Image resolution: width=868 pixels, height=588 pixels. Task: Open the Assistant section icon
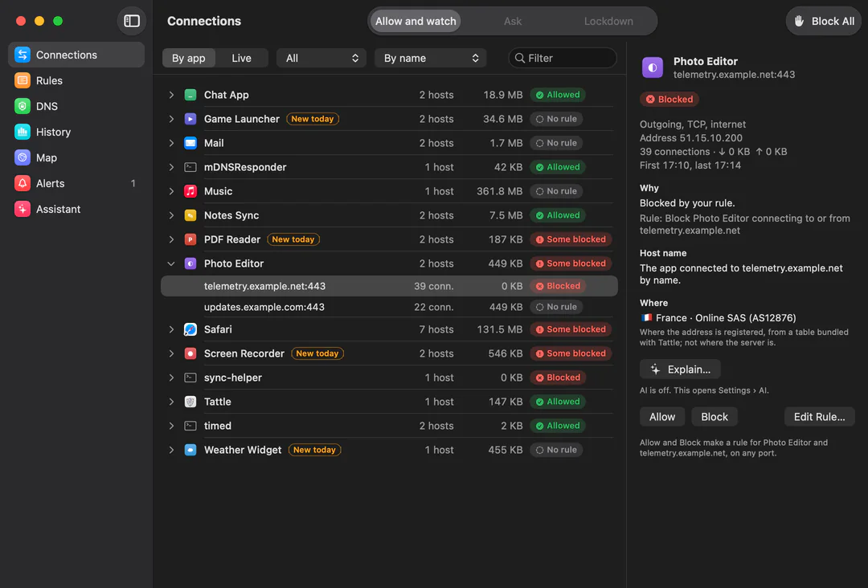pyautogui.click(x=23, y=209)
